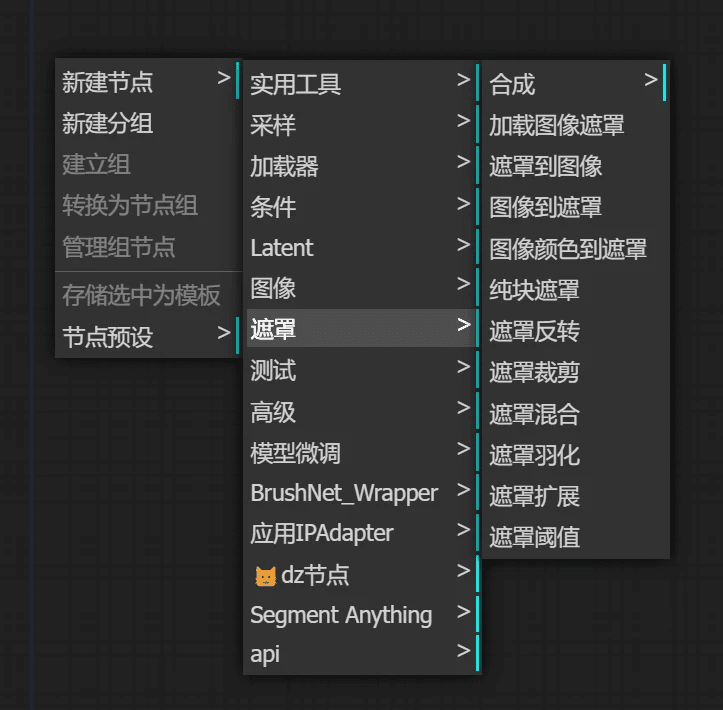Add the 图像颜色到遮罩 node

coord(576,248)
